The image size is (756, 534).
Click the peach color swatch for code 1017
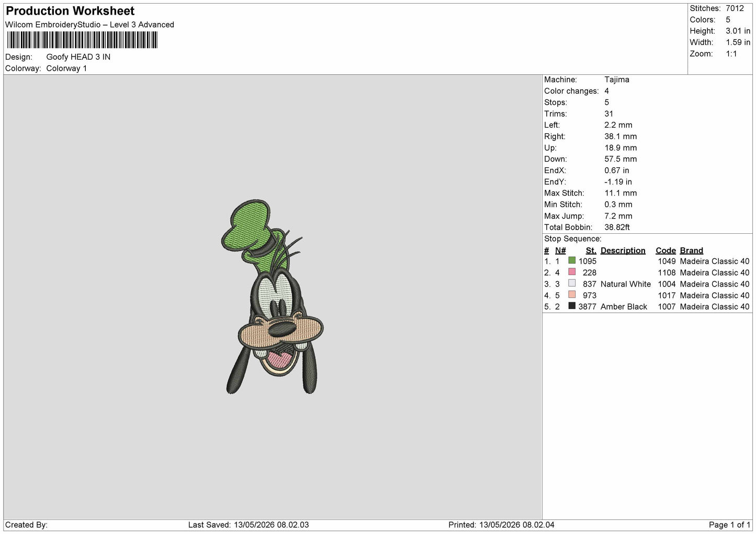[572, 294]
